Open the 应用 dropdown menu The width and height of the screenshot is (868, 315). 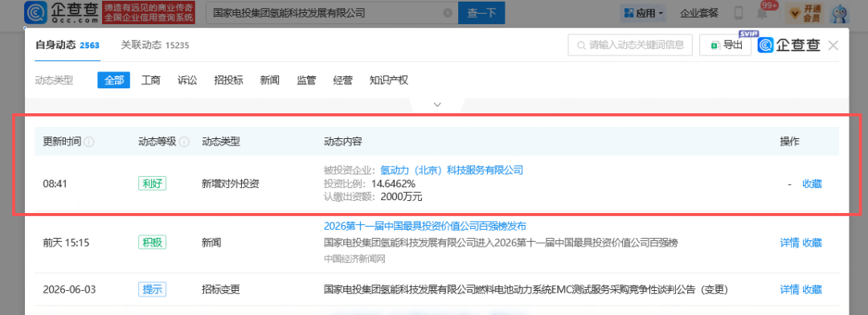(643, 13)
